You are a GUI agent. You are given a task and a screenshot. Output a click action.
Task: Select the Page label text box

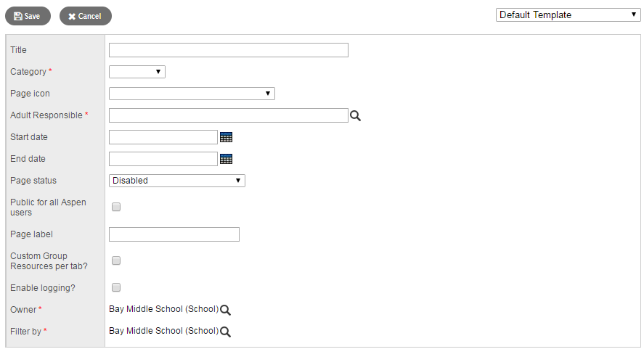174,234
